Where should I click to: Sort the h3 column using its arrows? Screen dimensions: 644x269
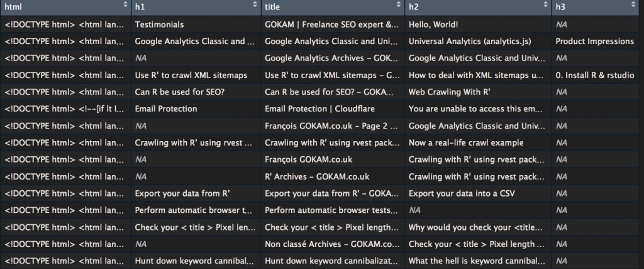click(x=632, y=6)
